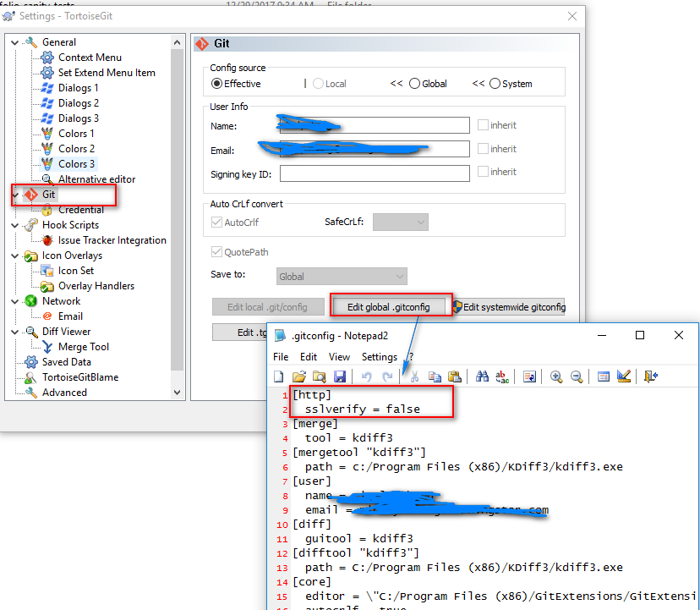
Task: Collapse the Hook Scripts tree node
Action: [x=14, y=225]
